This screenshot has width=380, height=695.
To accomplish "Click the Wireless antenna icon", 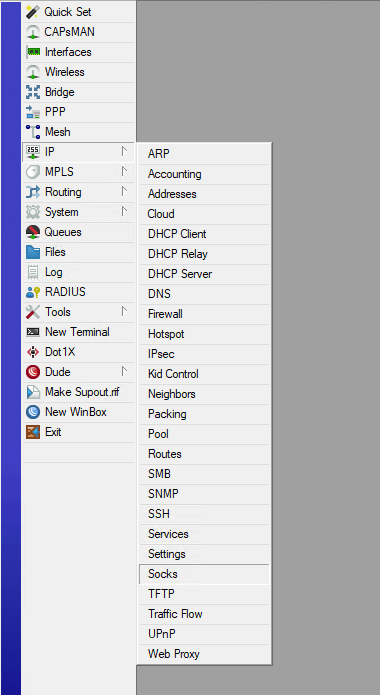I will [33, 72].
